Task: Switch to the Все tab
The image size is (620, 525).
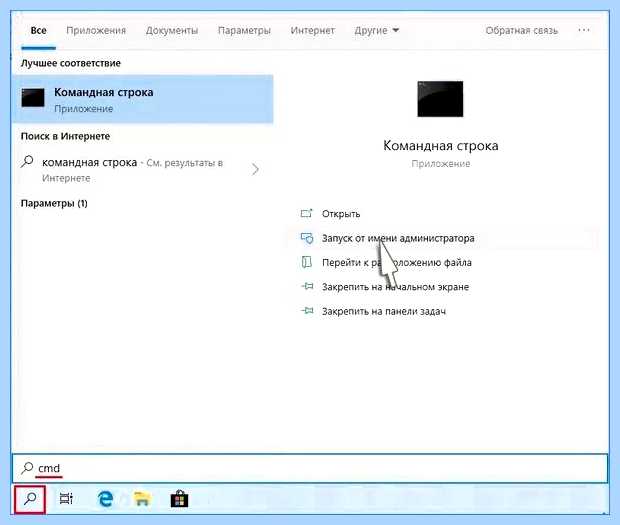Action: 38,30
